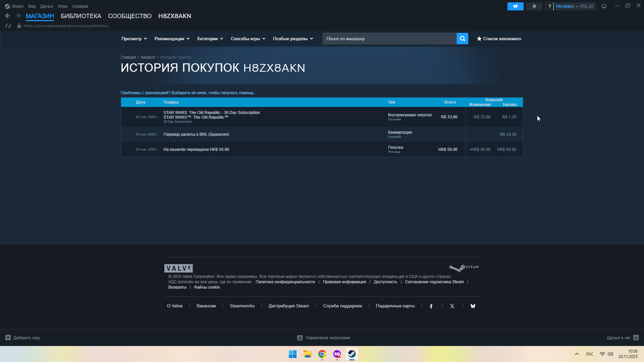Viewport: 644px width, 362px height.
Task: Open Chrome from the Windows taskbar
Action: tap(322, 354)
